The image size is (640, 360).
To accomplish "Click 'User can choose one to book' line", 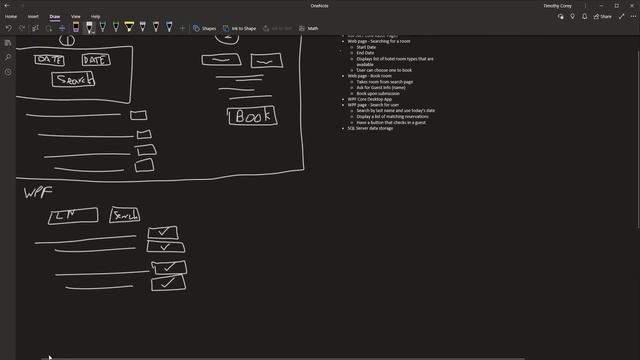I will 384,70.
